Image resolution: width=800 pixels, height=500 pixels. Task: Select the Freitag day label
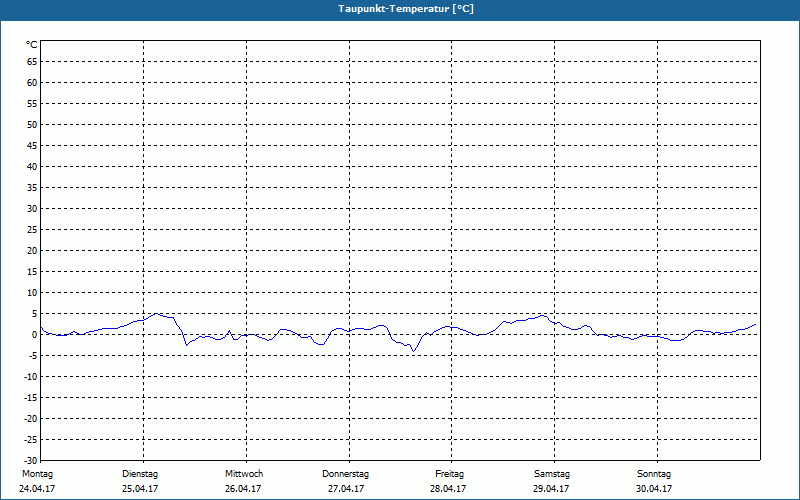(x=449, y=474)
